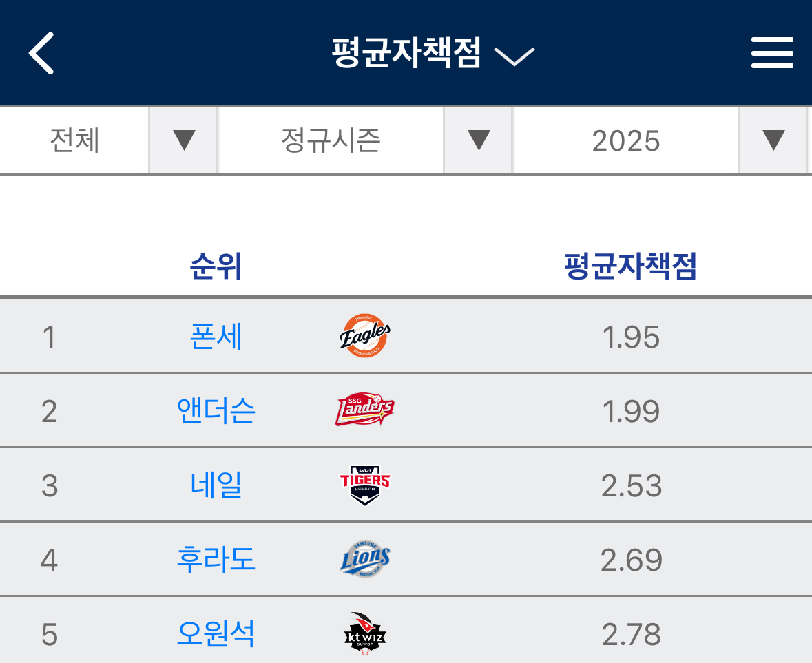
Task: Click the KT Wiz team logo
Action: point(365,633)
